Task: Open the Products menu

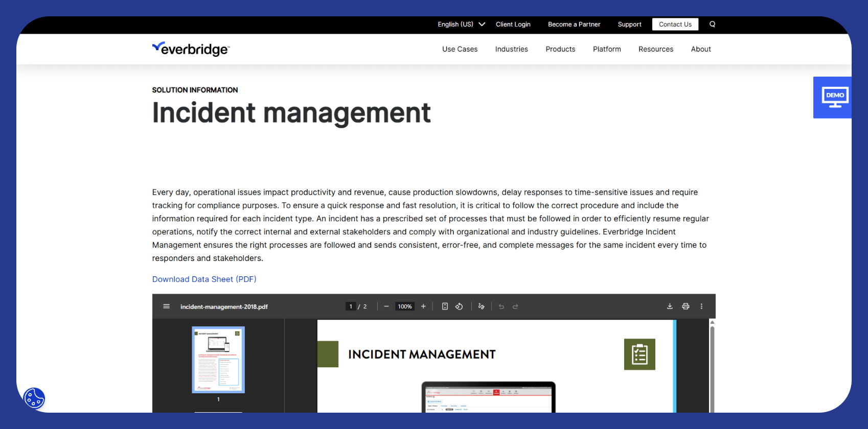Action: [560, 49]
